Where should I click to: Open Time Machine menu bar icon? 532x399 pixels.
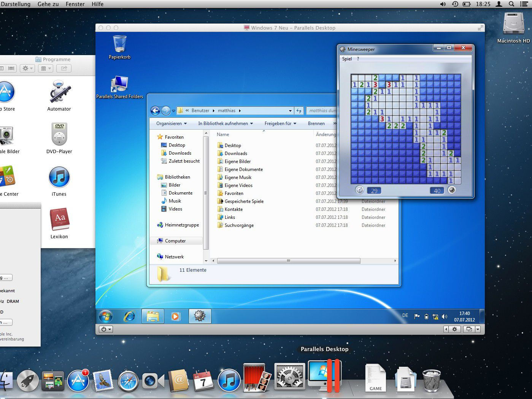pos(455,4)
